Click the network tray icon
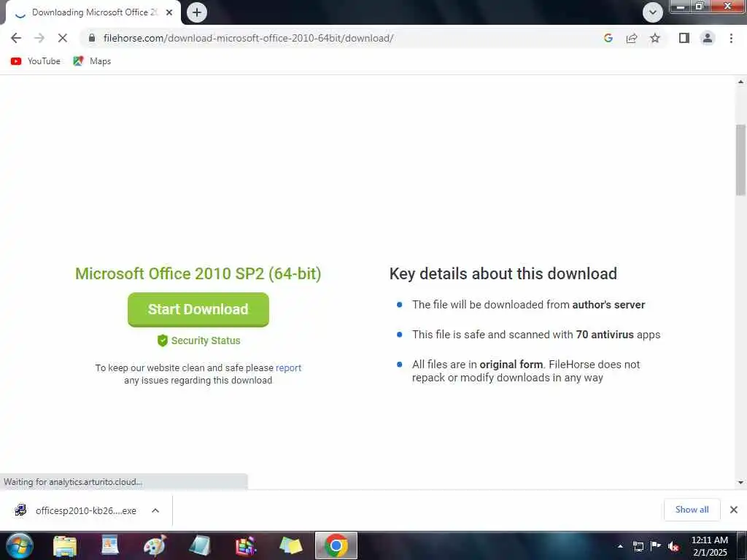The width and height of the screenshot is (747, 560). 638,546
